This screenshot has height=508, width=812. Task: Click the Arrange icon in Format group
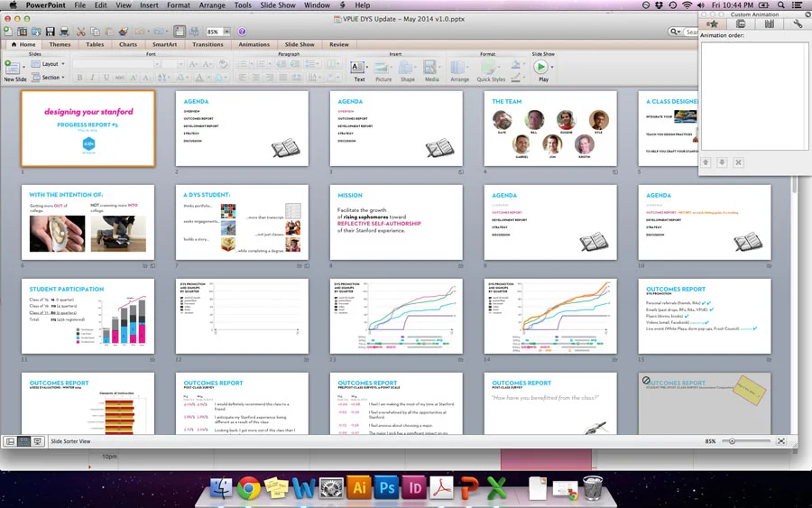tap(457, 68)
